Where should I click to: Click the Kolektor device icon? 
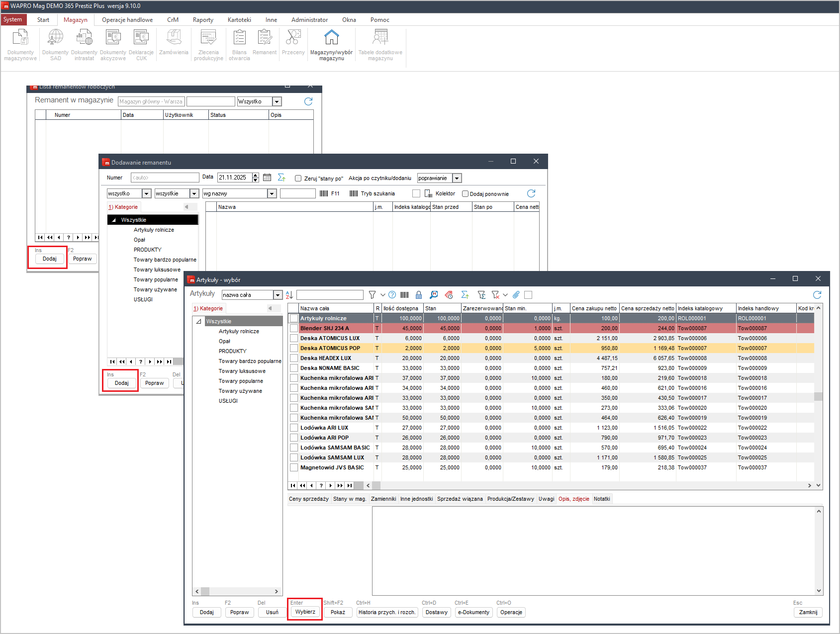click(428, 193)
